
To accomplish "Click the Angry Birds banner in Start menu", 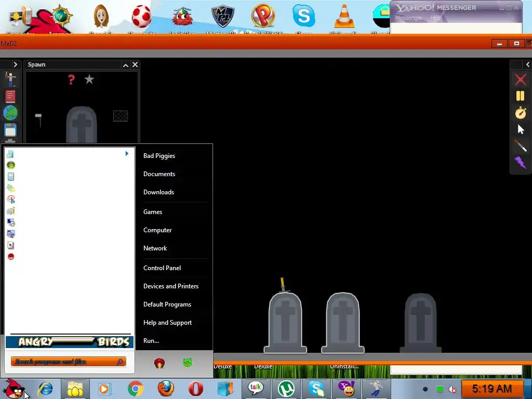I will pyautogui.click(x=70, y=342).
